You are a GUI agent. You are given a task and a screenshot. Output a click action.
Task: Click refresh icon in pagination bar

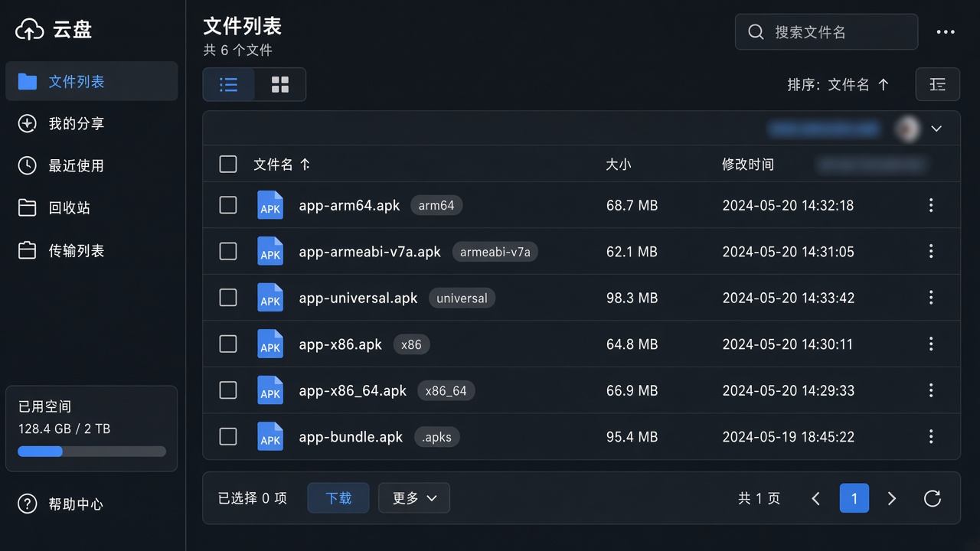click(x=932, y=498)
